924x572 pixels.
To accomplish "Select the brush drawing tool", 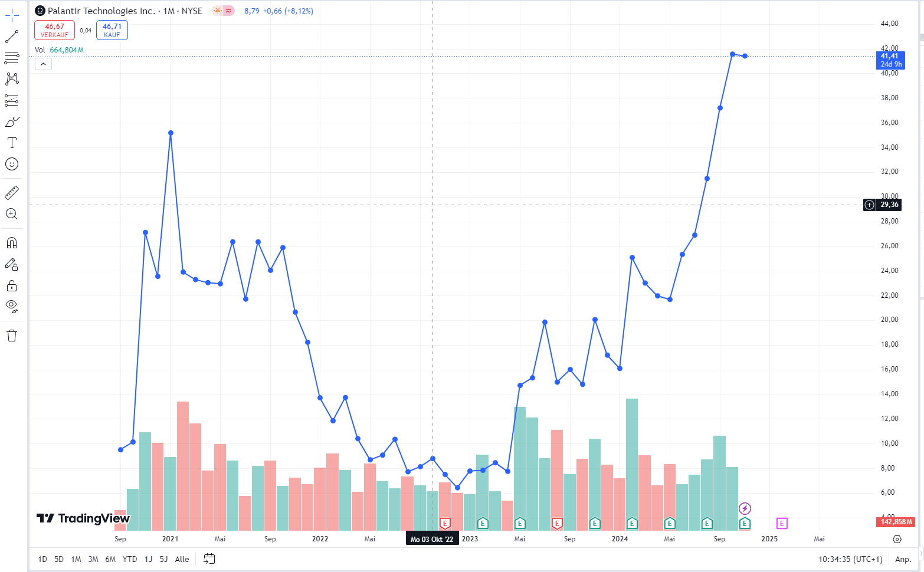I will (x=12, y=121).
